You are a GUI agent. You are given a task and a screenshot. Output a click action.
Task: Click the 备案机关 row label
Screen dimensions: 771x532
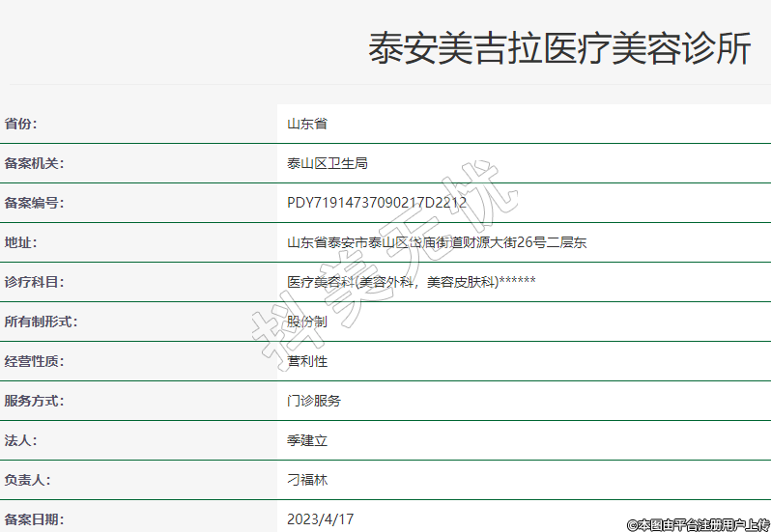point(34,163)
